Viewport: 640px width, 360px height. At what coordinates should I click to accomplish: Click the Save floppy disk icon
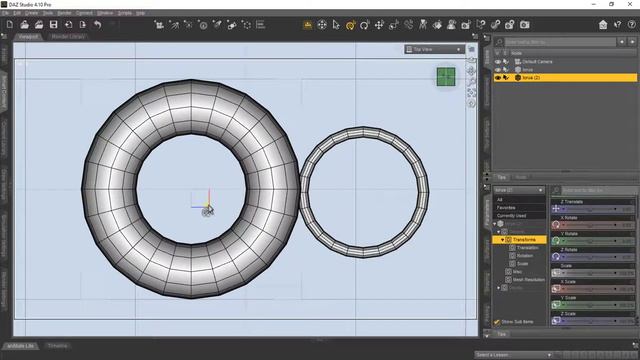pos(53,25)
